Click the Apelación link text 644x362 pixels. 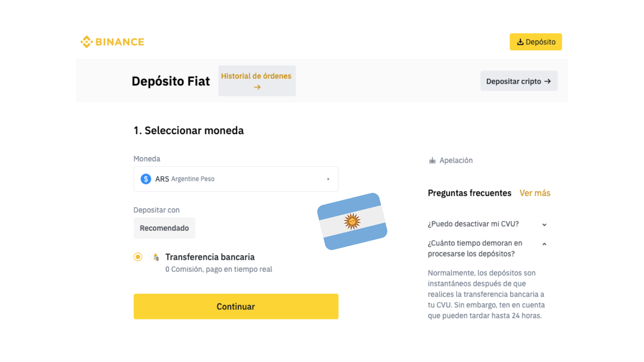(456, 160)
